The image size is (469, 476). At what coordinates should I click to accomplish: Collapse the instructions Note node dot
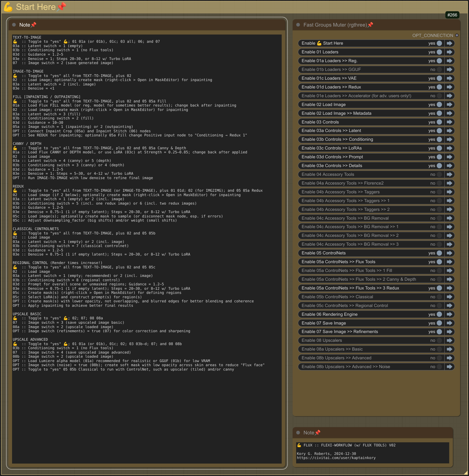click(x=14, y=25)
